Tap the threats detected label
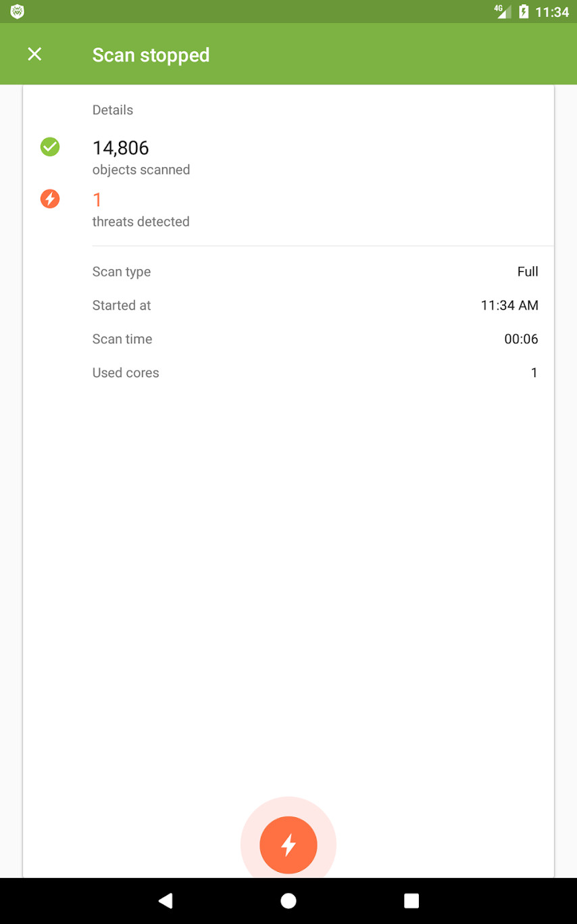This screenshot has width=577, height=924. tap(141, 222)
